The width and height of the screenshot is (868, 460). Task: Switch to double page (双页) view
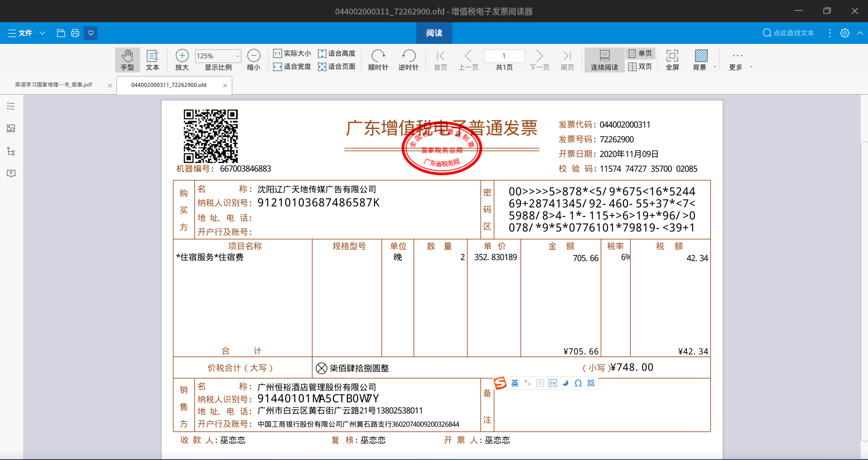[640, 67]
